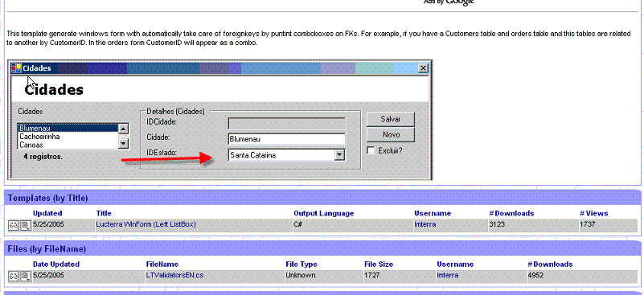Open the Lucterra WinForm (Left ListBox) link

click(146, 225)
